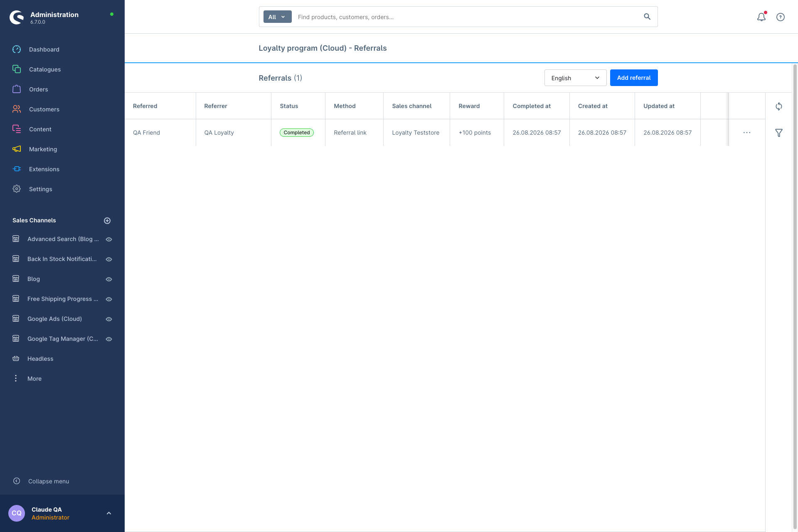Image resolution: width=798 pixels, height=532 pixels.
Task: Open More sales channels
Action: [x=34, y=379]
